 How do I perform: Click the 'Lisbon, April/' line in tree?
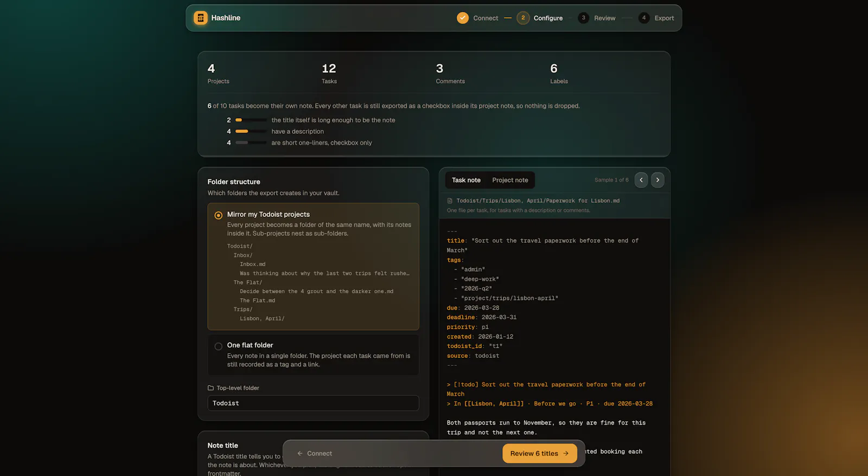coord(262,319)
